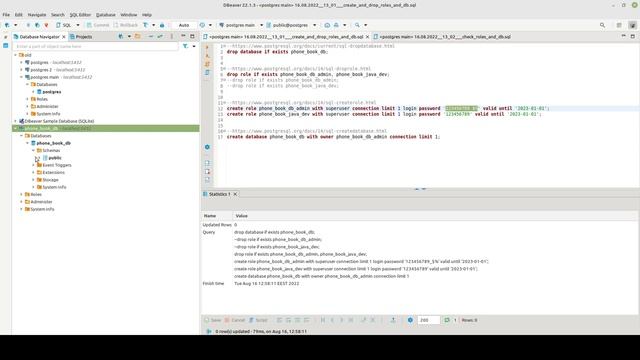Click the execute SQL script icon

pyautogui.click(x=207, y=64)
